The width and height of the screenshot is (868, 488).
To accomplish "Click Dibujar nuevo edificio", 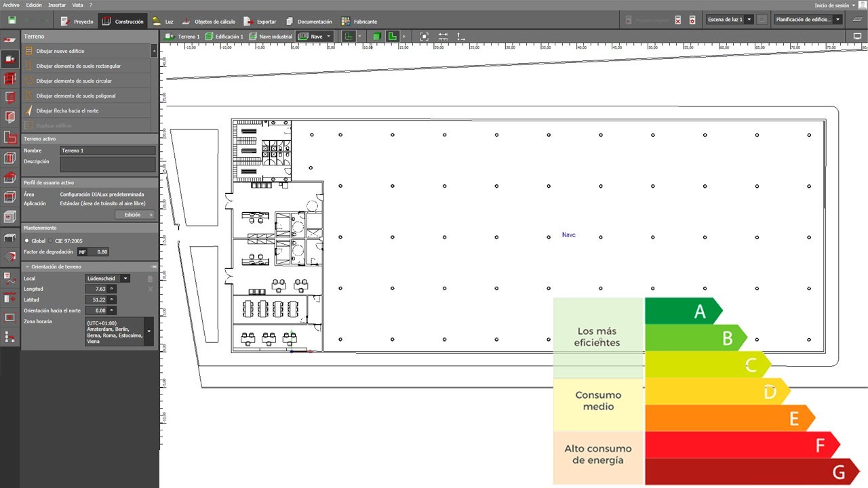I will (86, 51).
